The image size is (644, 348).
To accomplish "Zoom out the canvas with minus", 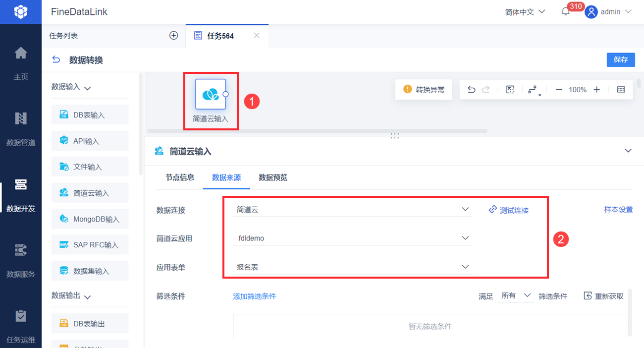I will [x=559, y=90].
